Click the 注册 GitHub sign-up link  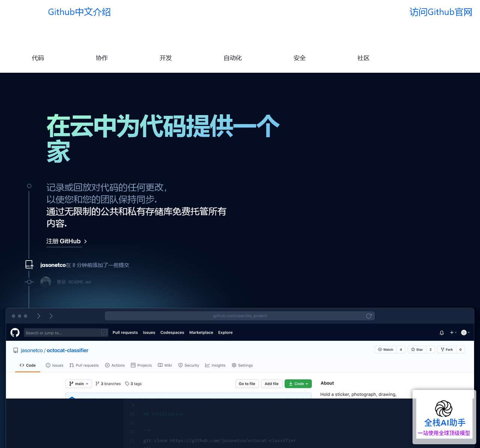pyautogui.click(x=66, y=241)
